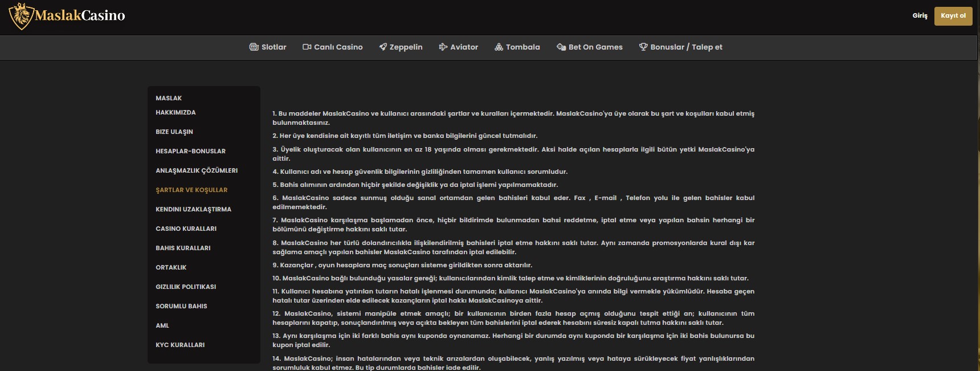Open the Tombala menu item
Image resolution: width=980 pixels, height=371 pixels.
(517, 47)
